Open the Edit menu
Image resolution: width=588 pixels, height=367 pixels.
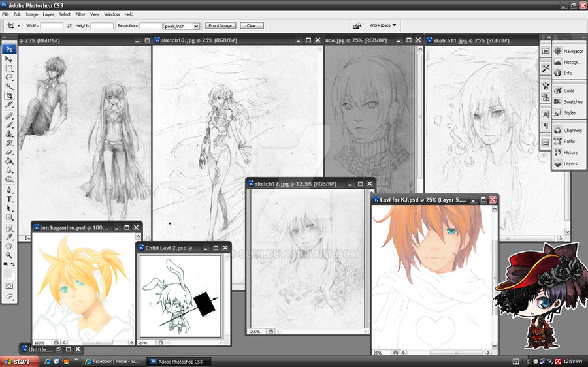(17, 14)
